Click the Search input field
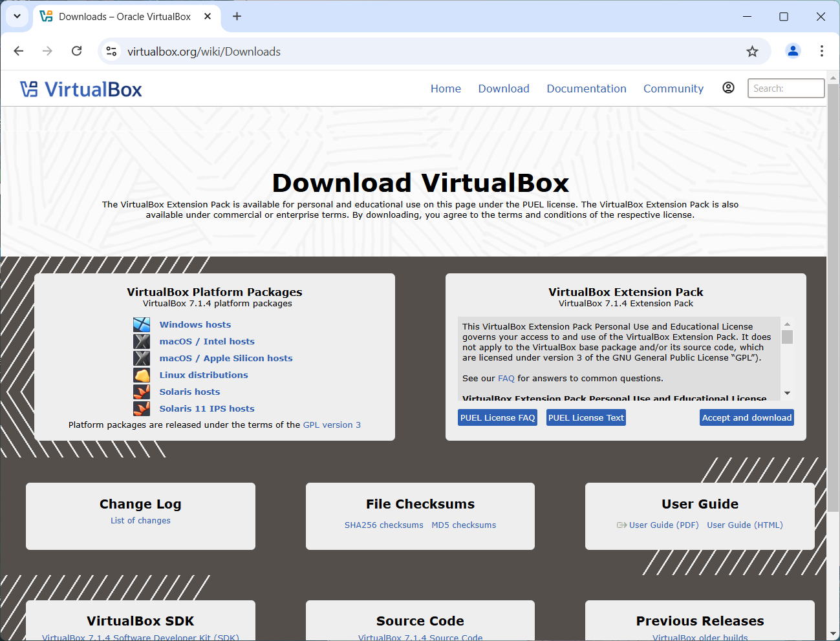Screen dimensions: 840x641 point(786,89)
